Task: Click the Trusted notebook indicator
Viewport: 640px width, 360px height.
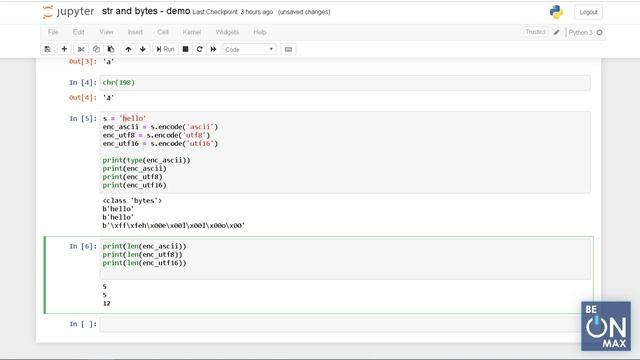Action: 535,32
